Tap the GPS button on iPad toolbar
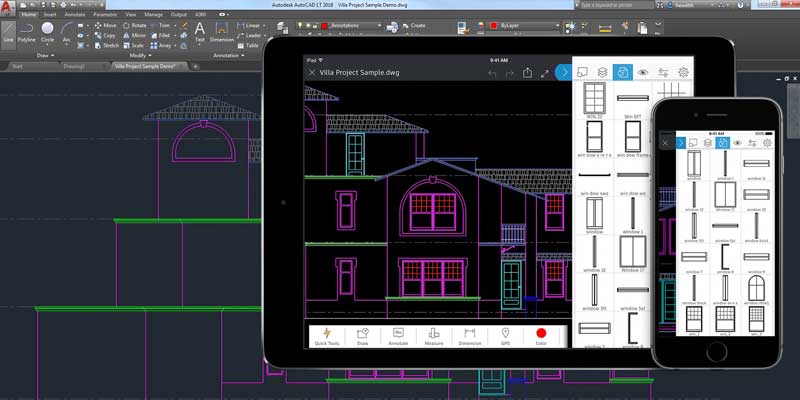The height and width of the screenshot is (400, 800). 505,337
